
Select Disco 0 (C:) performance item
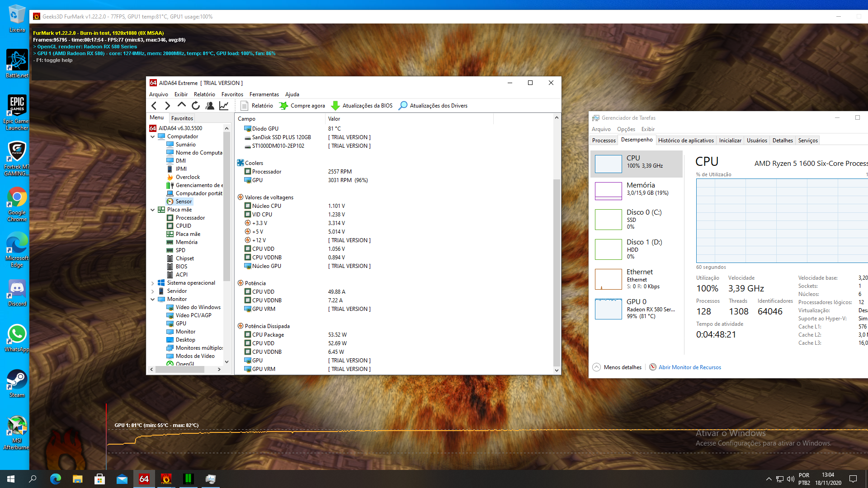point(636,219)
